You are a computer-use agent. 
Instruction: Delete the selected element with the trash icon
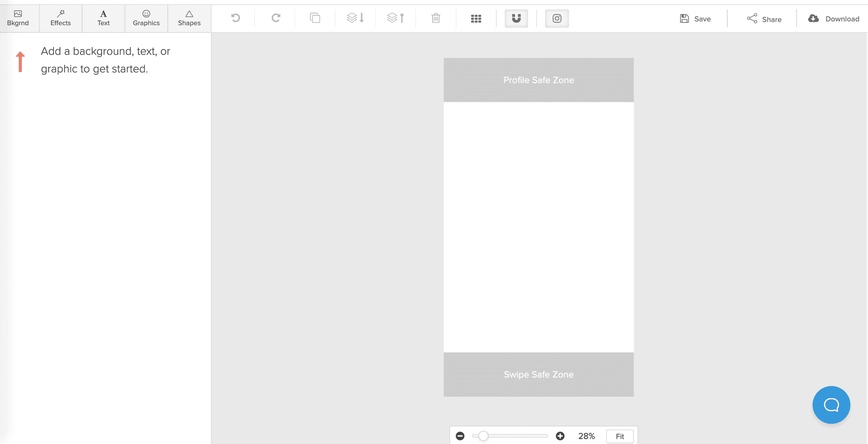pos(435,17)
